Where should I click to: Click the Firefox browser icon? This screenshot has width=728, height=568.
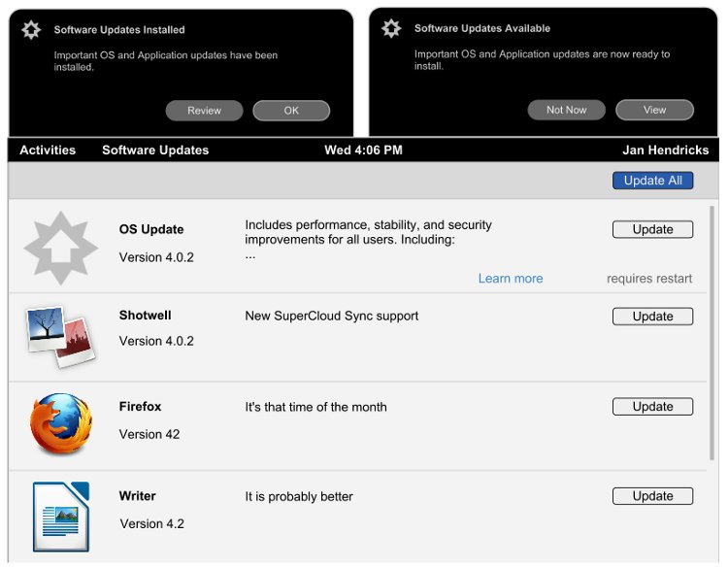click(61, 424)
